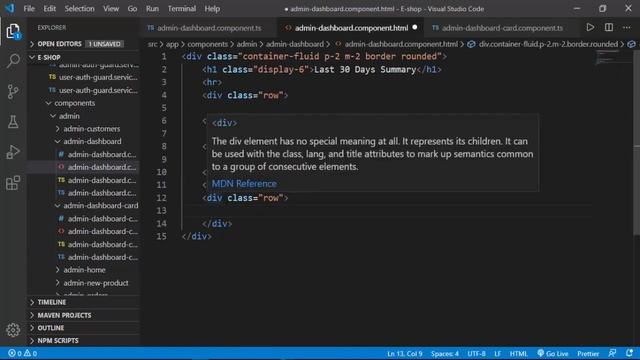Open the Edit menu
The image size is (640, 360).
[x=49, y=8]
